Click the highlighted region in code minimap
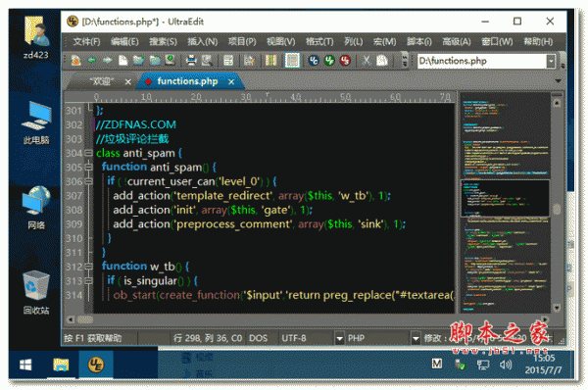Screen dimensions: 588x390 point(505,198)
